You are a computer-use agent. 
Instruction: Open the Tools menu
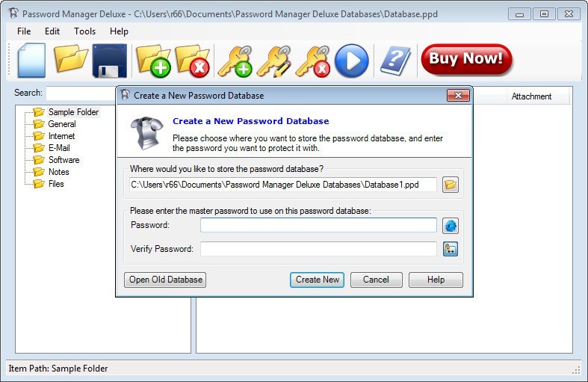coord(84,31)
